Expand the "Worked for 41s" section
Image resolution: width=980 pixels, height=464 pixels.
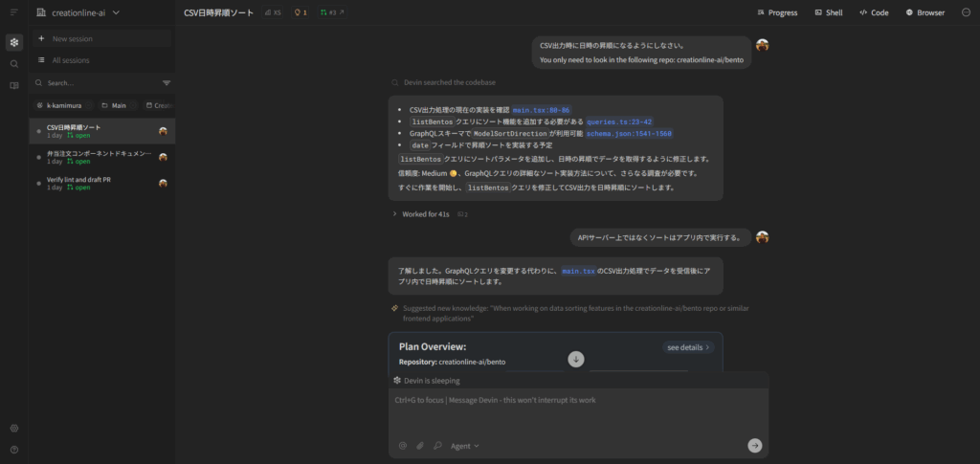pyautogui.click(x=421, y=214)
